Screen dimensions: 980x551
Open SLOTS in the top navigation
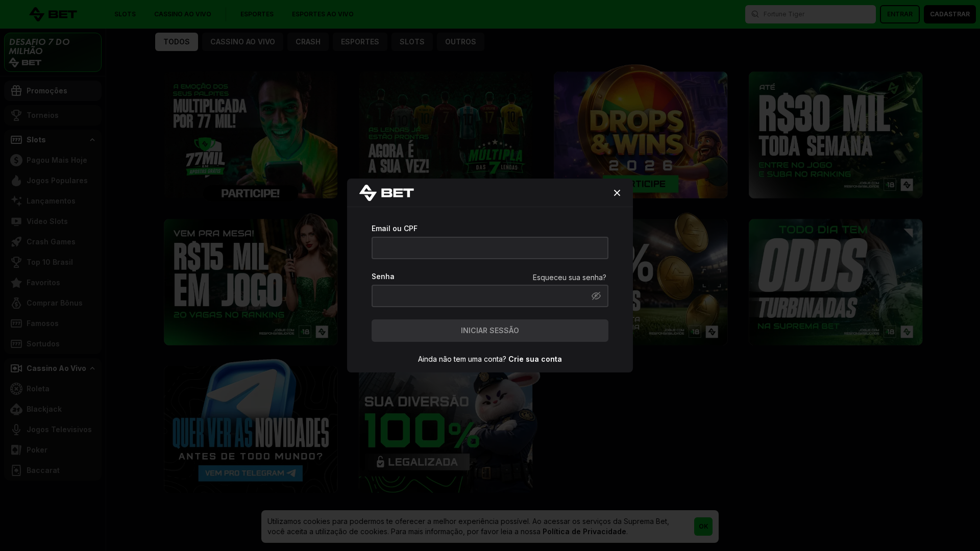click(x=125, y=14)
